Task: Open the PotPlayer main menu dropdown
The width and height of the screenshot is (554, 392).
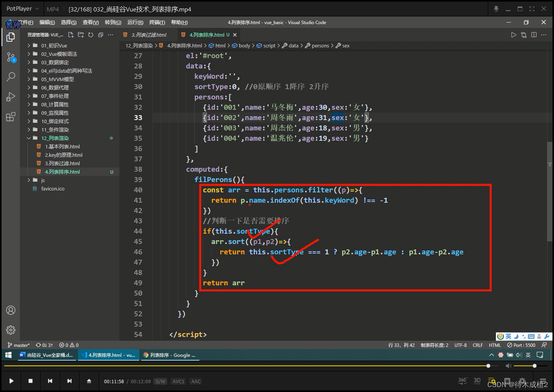Action: (23, 9)
